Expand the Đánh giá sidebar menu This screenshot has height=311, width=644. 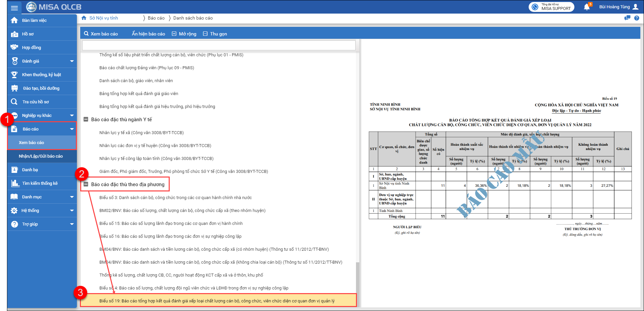(x=72, y=61)
